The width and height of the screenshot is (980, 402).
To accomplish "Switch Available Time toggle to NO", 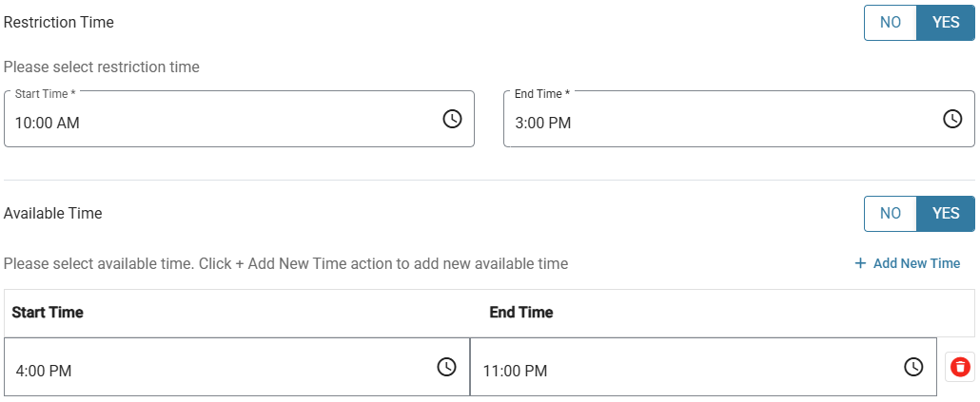I will pos(890,214).
